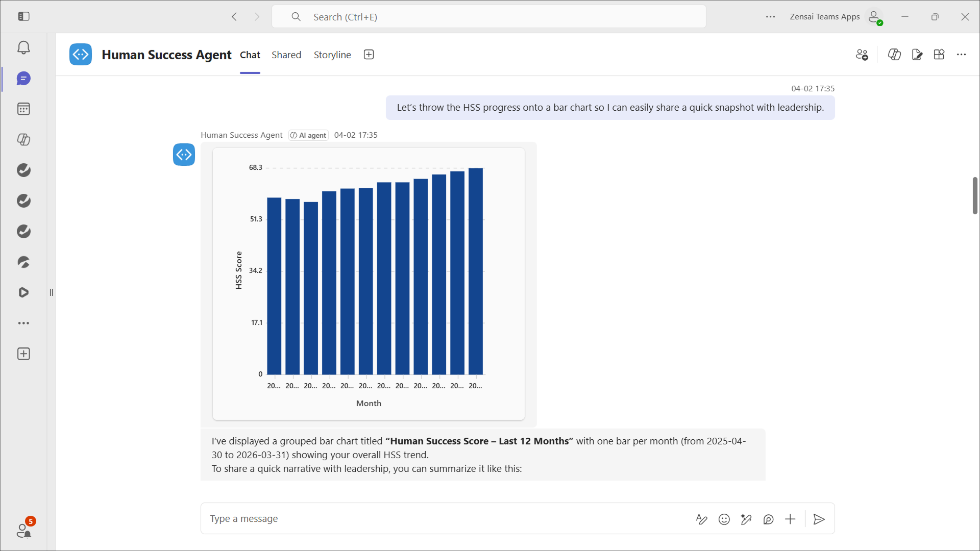Click the emoji picker icon

(724, 519)
